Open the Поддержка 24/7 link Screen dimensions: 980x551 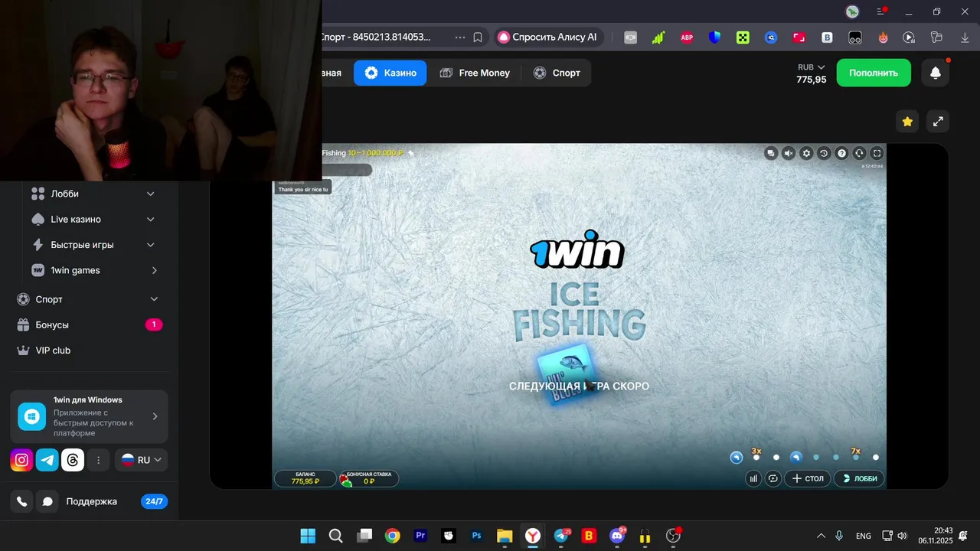click(x=116, y=501)
